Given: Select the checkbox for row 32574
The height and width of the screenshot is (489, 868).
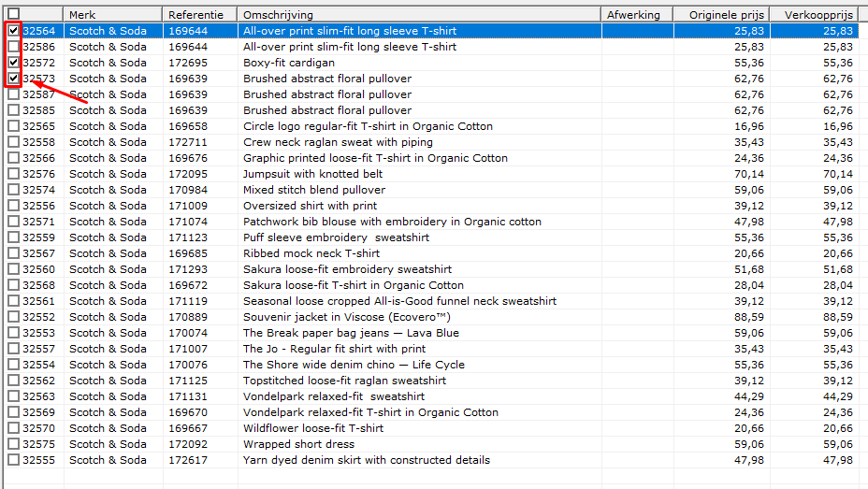Looking at the screenshot, I should (x=14, y=190).
